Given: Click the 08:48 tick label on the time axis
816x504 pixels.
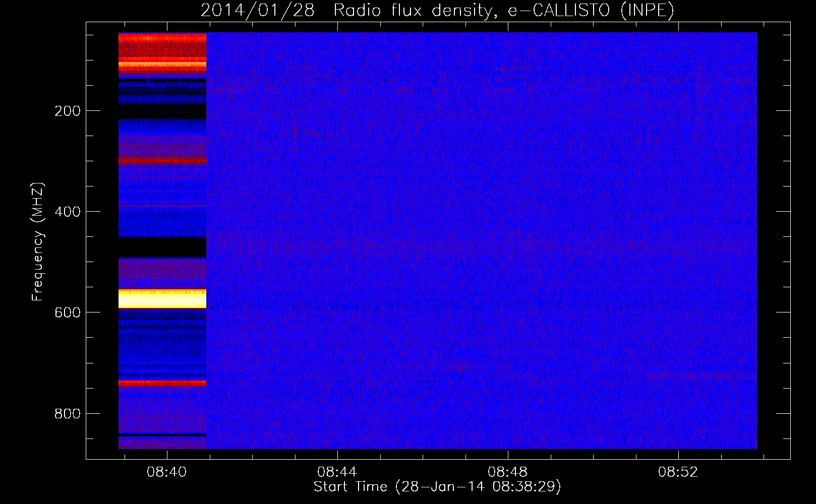Looking at the screenshot, I should click(x=507, y=472).
